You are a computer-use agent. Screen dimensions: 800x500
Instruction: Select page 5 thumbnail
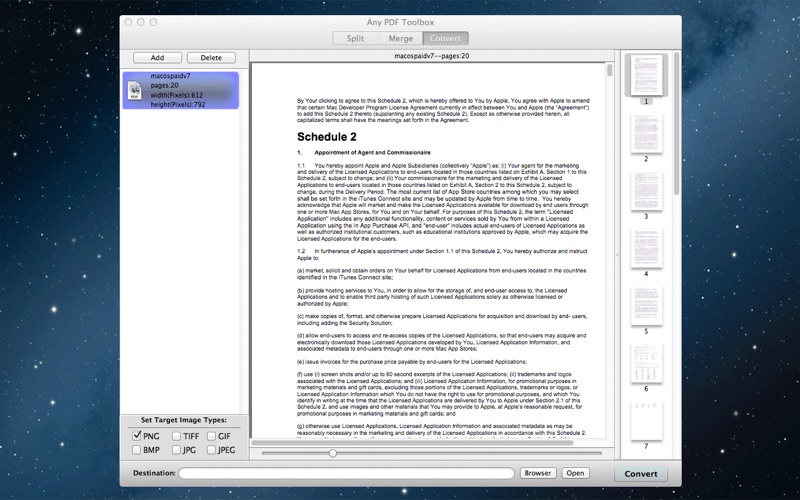point(646,306)
